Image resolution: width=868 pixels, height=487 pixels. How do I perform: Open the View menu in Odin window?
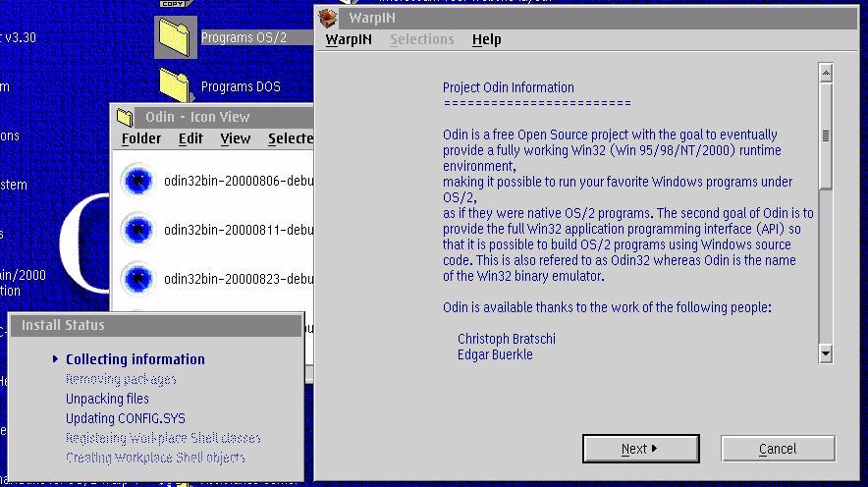[236, 138]
